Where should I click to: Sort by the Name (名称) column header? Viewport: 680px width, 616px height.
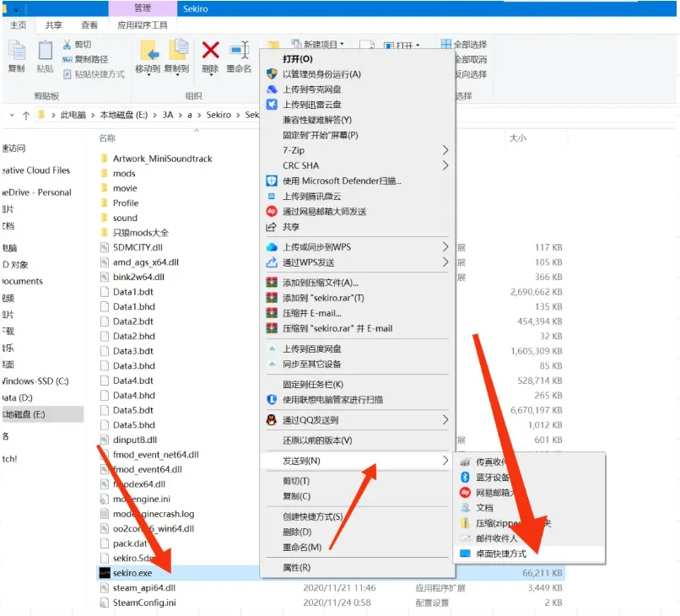click(x=107, y=138)
